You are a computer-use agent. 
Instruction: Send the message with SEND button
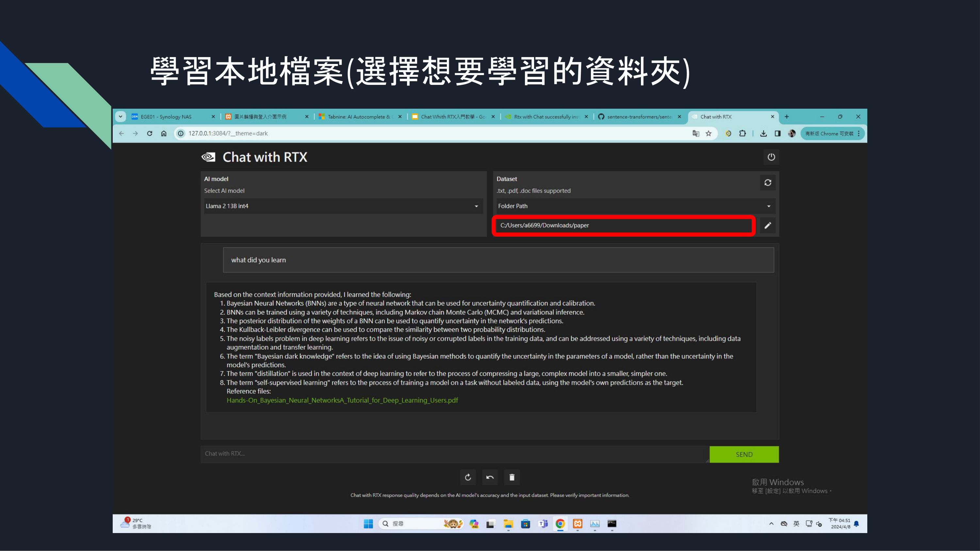click(744, 454)
